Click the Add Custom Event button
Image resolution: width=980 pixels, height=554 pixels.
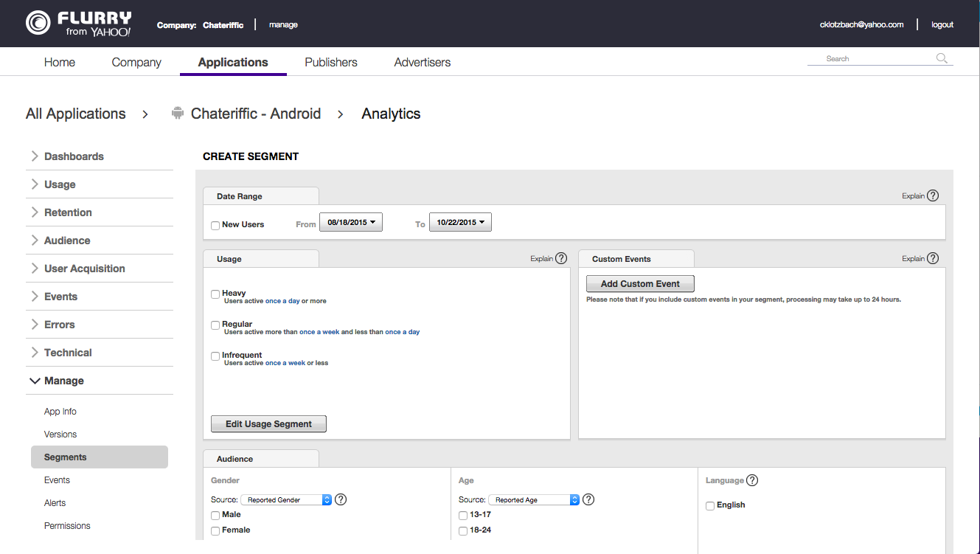tap(640, 284)
